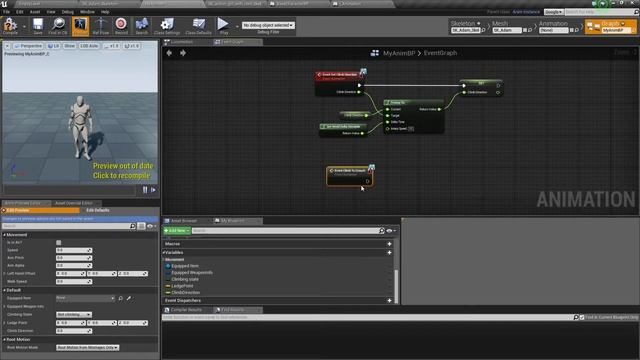This screenshot has height=360, width=640.
Task: Toggle Find in Current Blueprint Only checkbox
Action: pyautogui.click(x=582, y=317)
